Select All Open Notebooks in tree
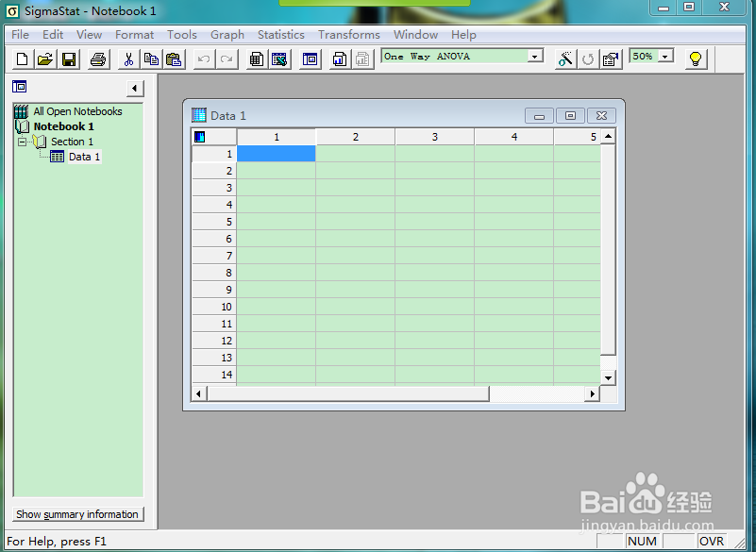 click(x=77, y=111)
